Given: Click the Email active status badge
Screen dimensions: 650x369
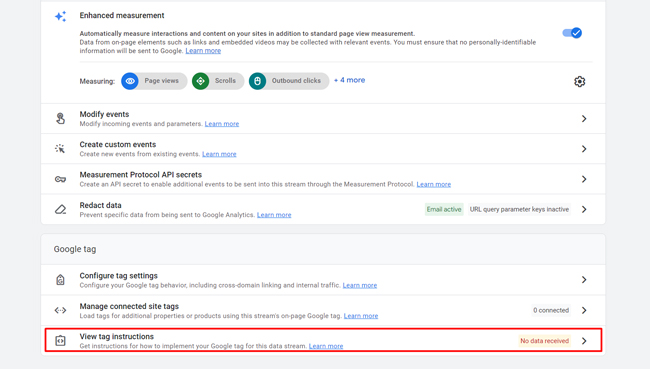Looking at the screenshot, I should (444, 209).
